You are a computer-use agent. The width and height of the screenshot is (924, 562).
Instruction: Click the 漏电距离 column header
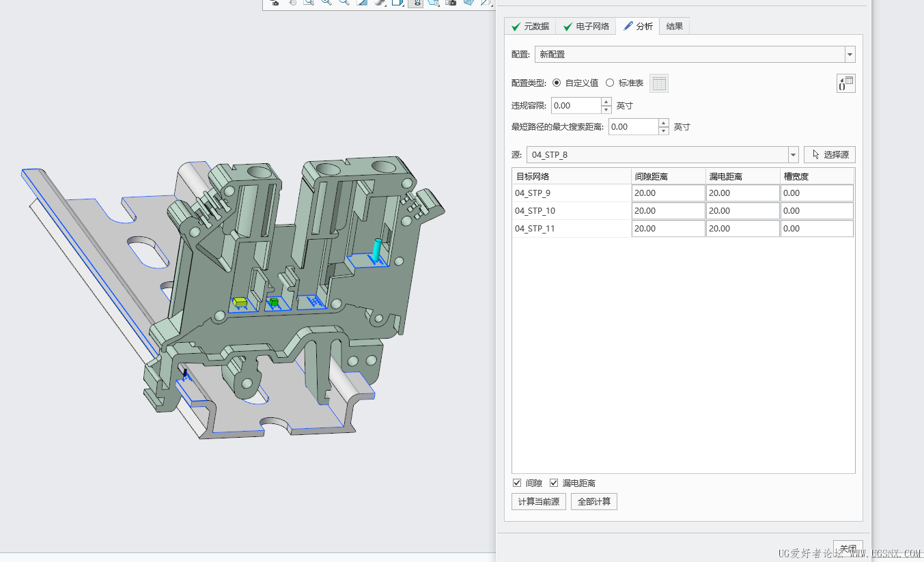(x=743, y=176)
